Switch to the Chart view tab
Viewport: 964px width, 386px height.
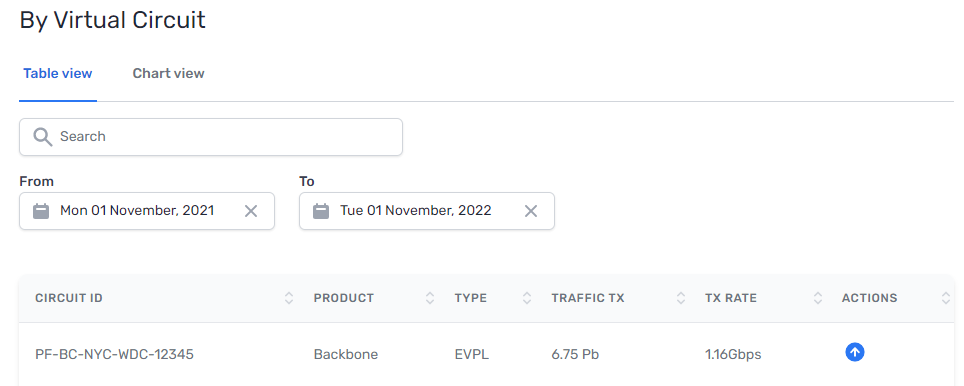coord(168,74)
